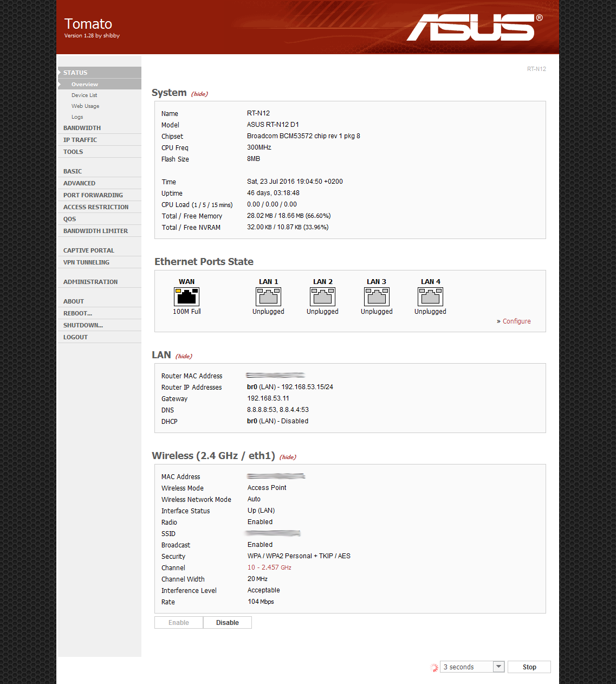Click the ASUS logo in header

click(x=475, y=27)
